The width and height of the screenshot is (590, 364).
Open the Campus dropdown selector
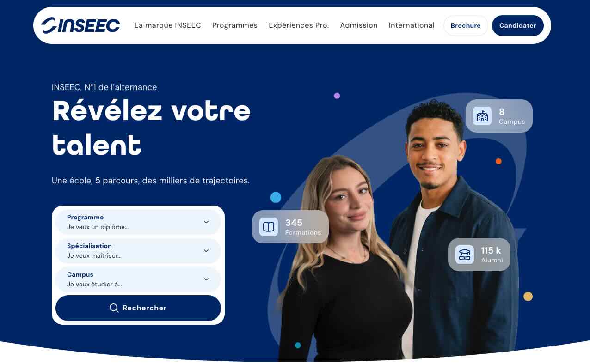(138, 279)
